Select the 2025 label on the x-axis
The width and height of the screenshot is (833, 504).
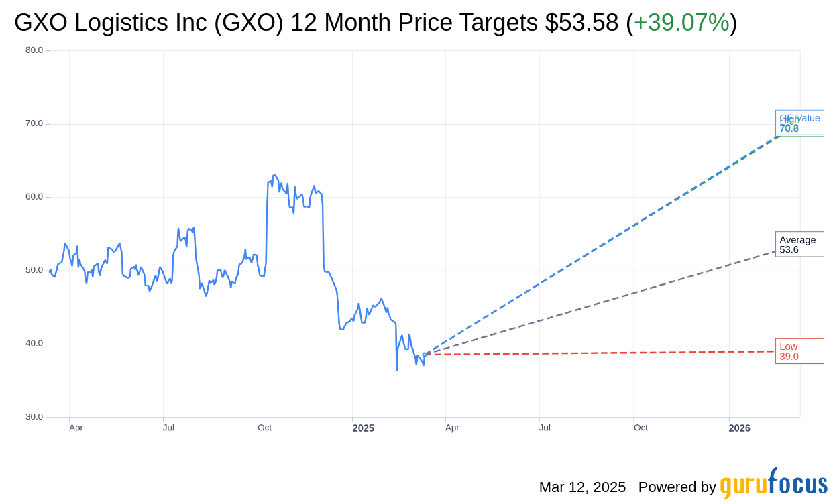pyautogui.click(x=364, y=428)
